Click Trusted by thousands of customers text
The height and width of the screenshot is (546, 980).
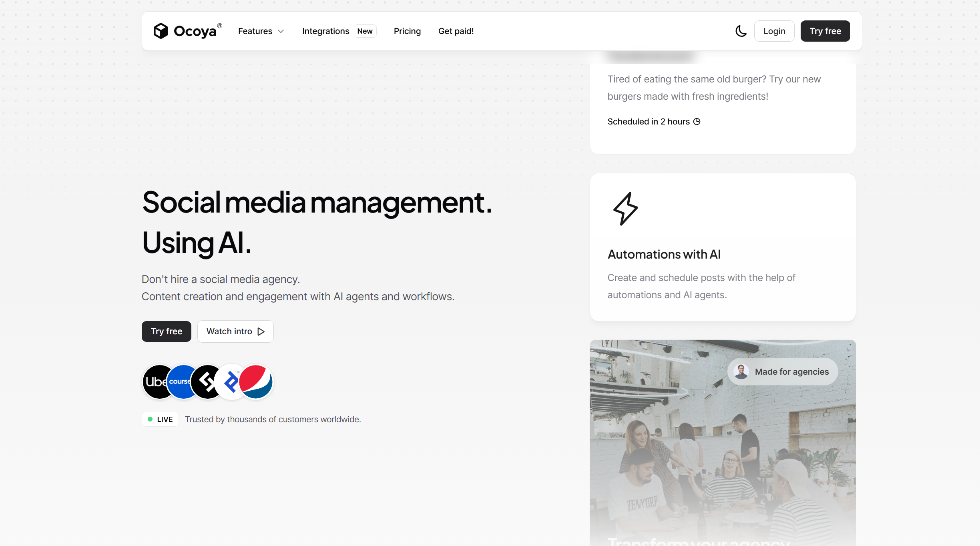click(x=273, y=419)
